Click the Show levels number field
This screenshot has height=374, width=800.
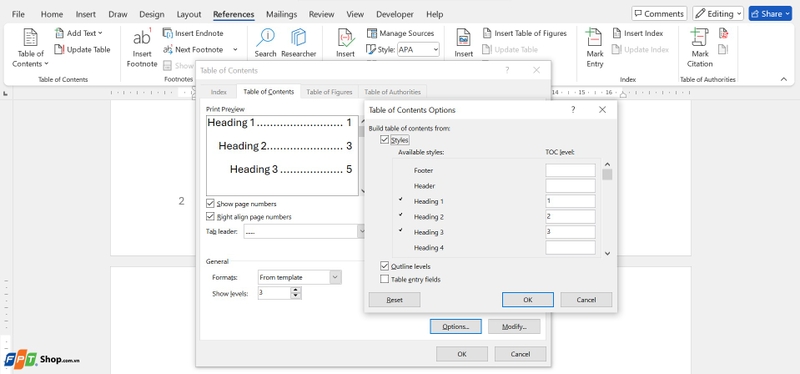[274, 293]
